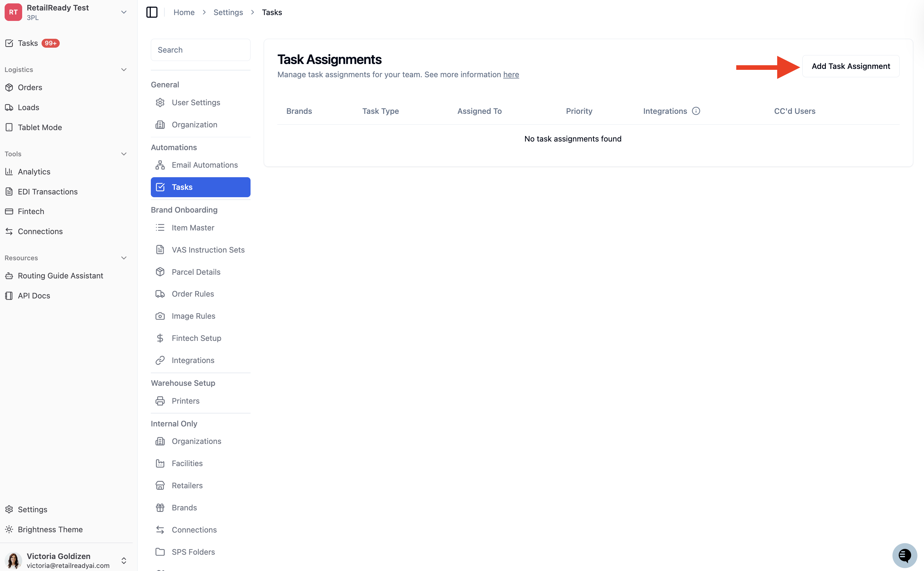
Task: Switch to Tablet Mode
Action: (x=40, y=127)
